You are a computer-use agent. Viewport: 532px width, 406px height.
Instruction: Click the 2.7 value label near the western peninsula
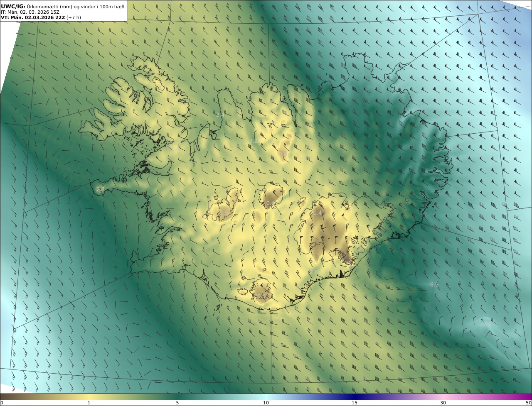tap(100, 189)
